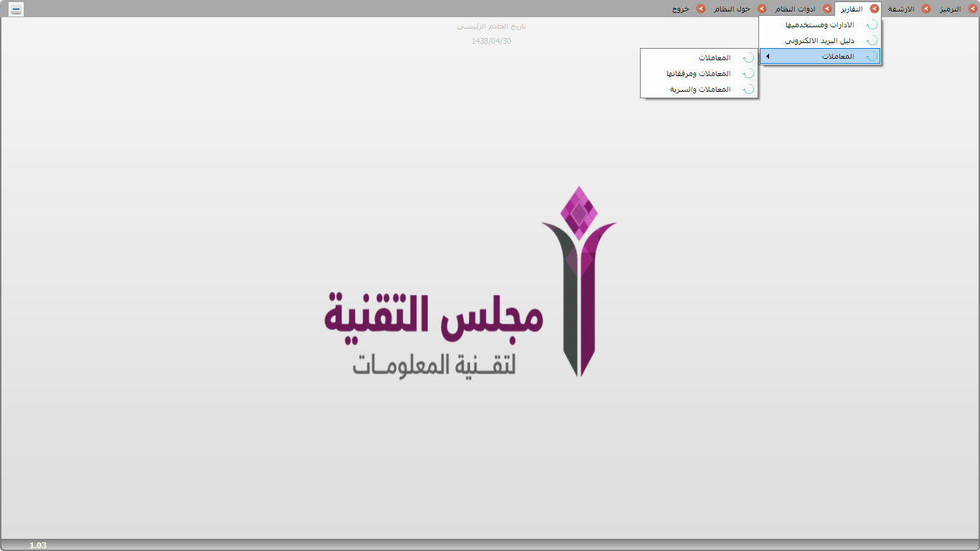
Task: Click the green icon on the highlighted المعاملات row
Action: pos(871,57)
